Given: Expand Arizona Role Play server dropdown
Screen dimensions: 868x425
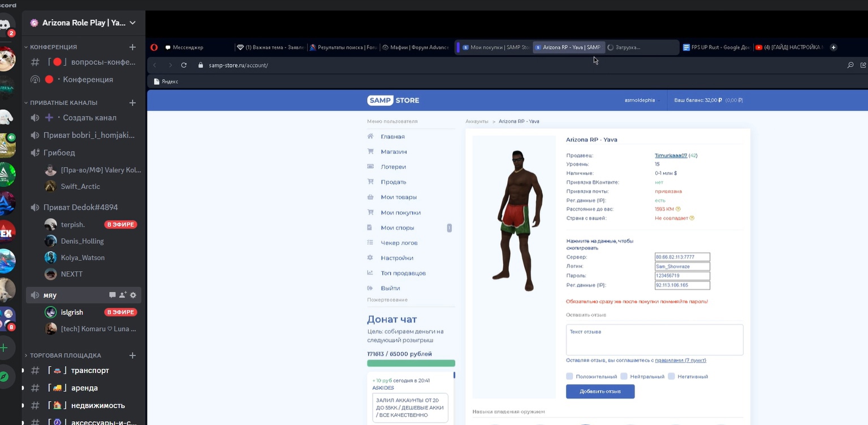Looking at the screenshot, I should [x=132, y=23].
